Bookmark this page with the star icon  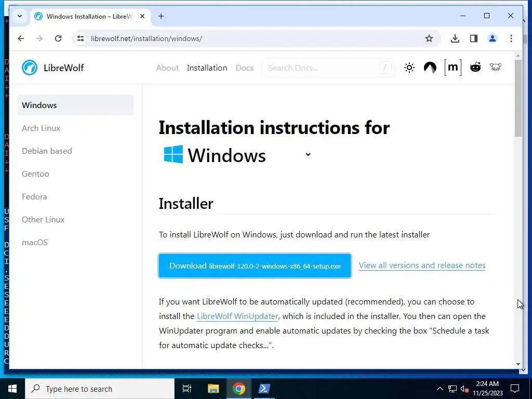(x=429, y=38)
